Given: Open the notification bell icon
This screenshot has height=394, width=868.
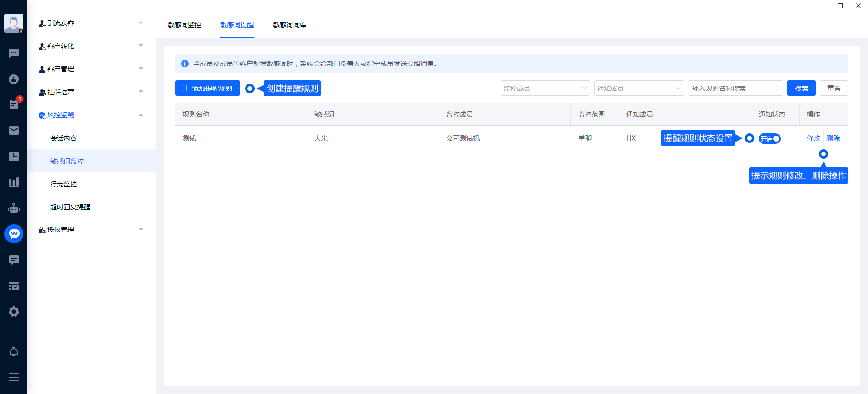Looking at the screenshot, I should [x=14, y=352].
